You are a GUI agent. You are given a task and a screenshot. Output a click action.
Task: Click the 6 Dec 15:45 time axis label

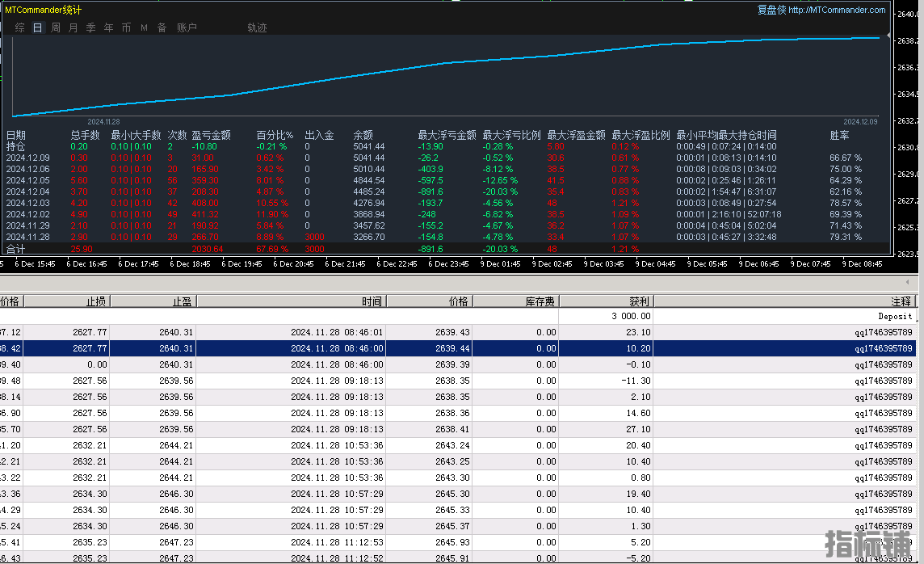click(35, 264)
